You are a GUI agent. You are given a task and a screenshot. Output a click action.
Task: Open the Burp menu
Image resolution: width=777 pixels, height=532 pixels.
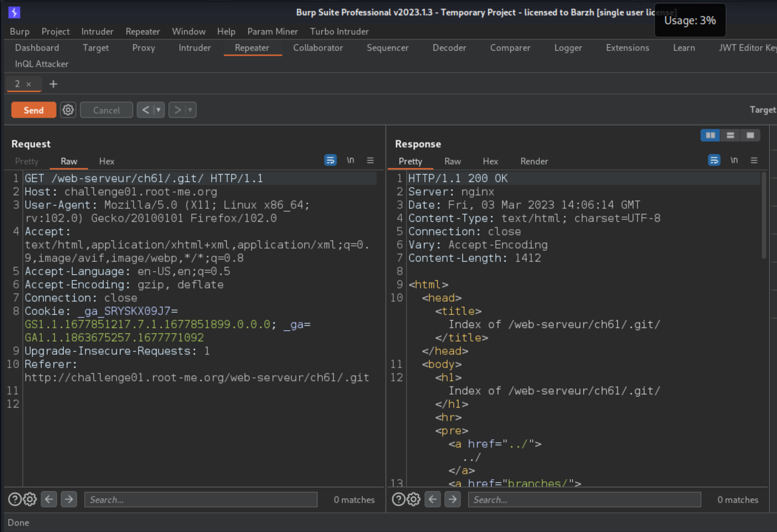[20, 31]
